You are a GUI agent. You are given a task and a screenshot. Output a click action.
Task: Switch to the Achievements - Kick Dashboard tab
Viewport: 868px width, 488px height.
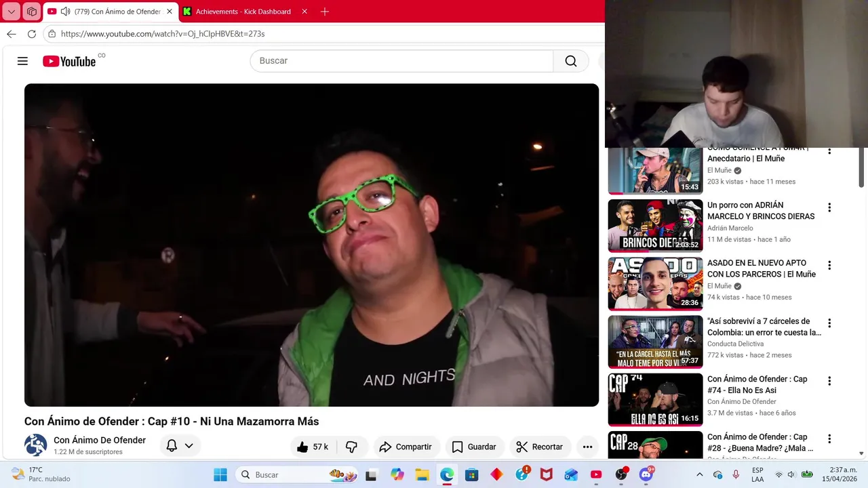[x=243, y=12]
